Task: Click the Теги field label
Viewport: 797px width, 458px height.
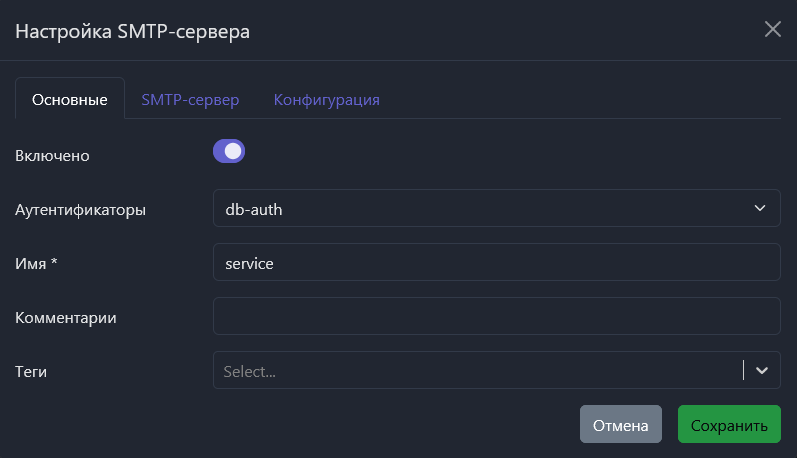Action: [32, 372]
